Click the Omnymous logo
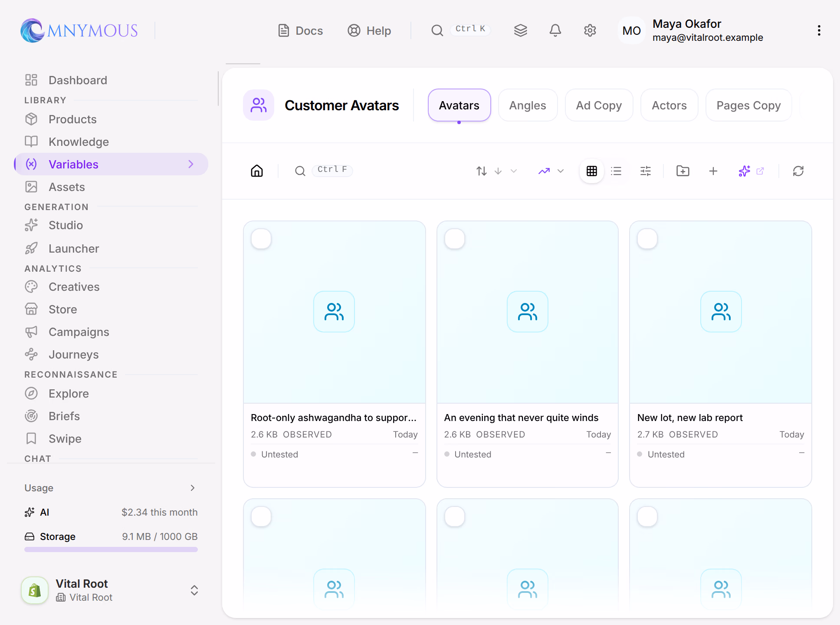840x625 pixels. 79,30
